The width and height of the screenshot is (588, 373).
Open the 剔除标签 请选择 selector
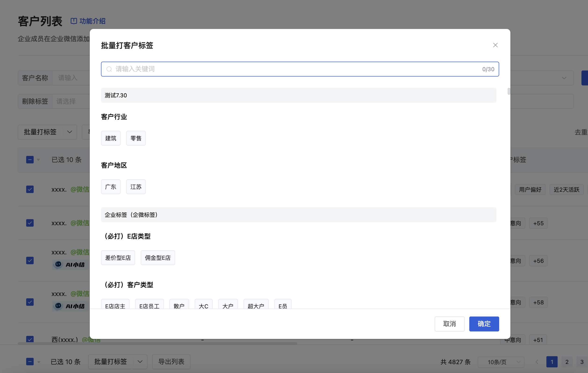coord(71,101)
